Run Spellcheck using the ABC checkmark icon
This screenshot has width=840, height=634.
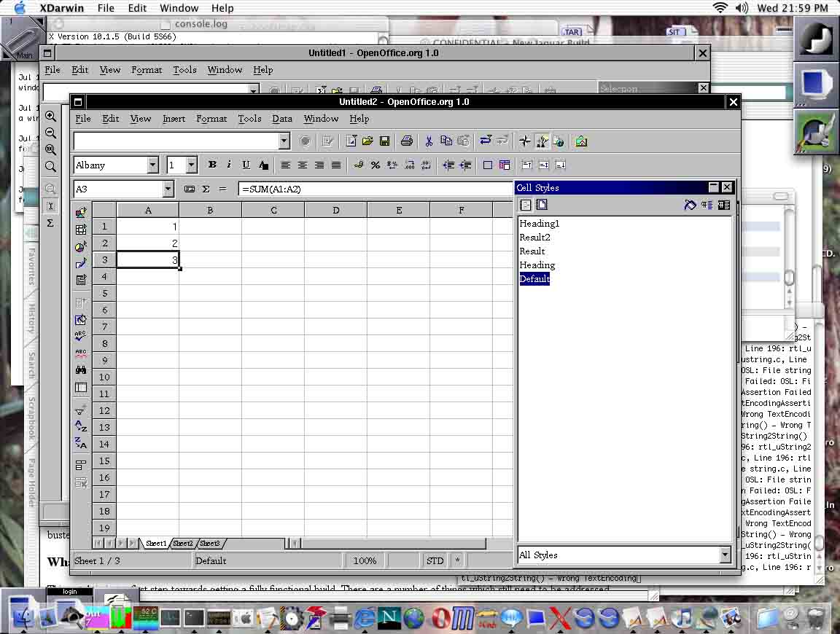[x=81, y=336]
